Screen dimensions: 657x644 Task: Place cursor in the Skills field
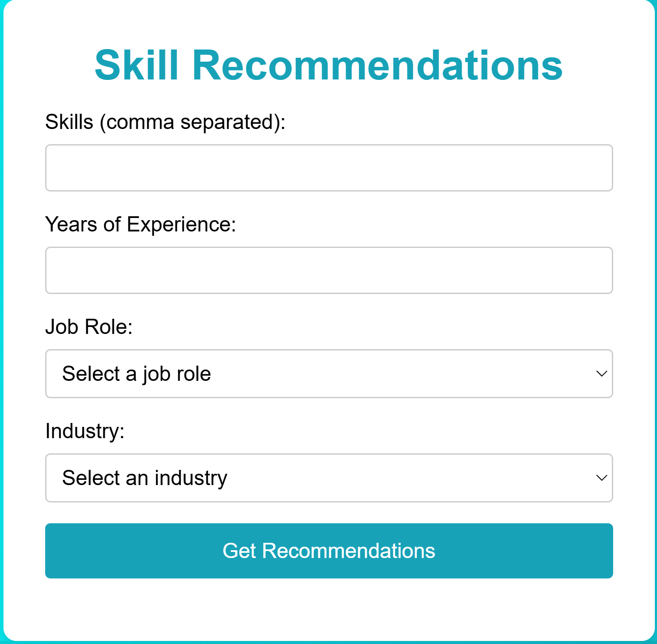click(x=329, y=168)
